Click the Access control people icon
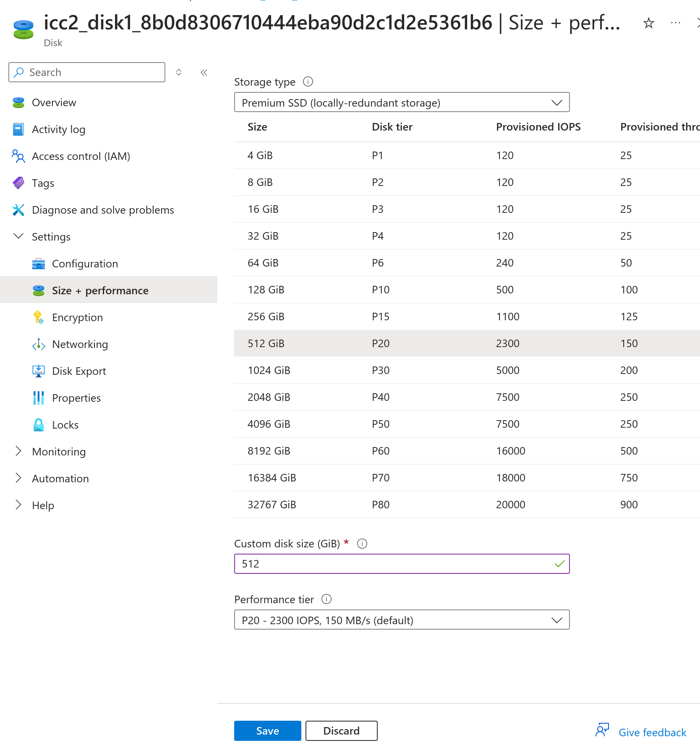Viewport: 700px width, 748px height. click(18, 156)
